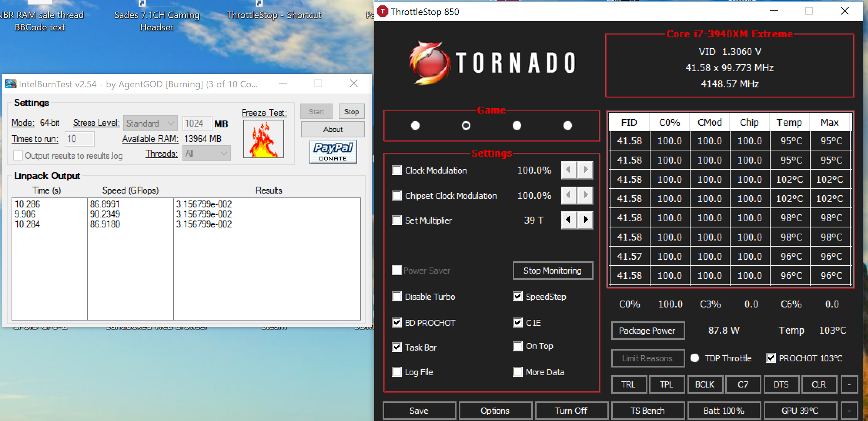The image size is (868, 421).
Task: Click the Stop button in IntelBurnTest
Action: coord(351,112)
